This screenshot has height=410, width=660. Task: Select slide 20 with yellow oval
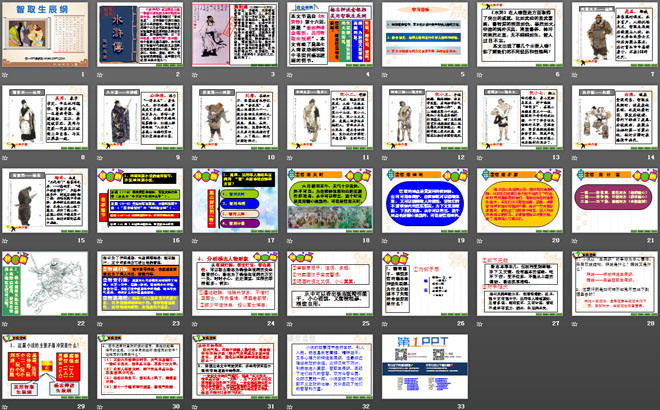pos(520,200)
